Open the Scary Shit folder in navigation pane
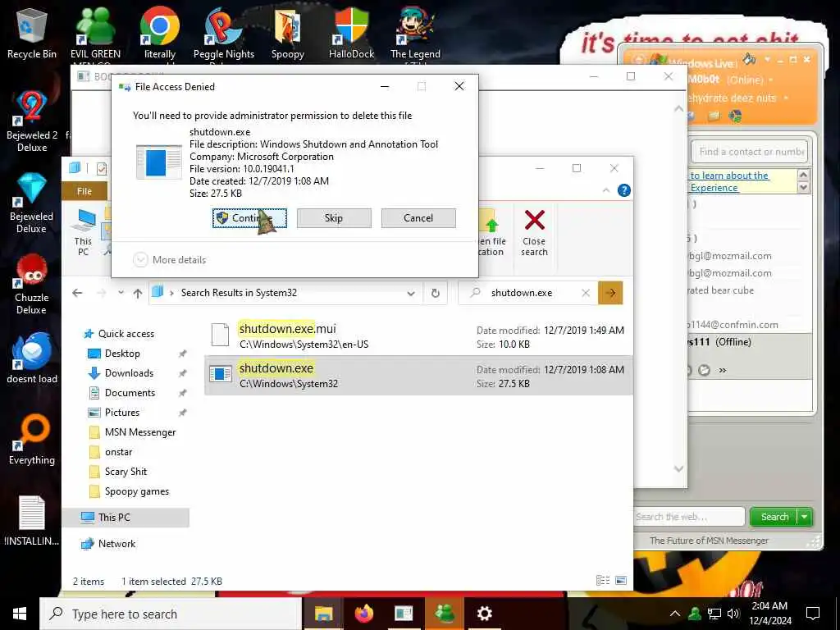 point(126,472)
